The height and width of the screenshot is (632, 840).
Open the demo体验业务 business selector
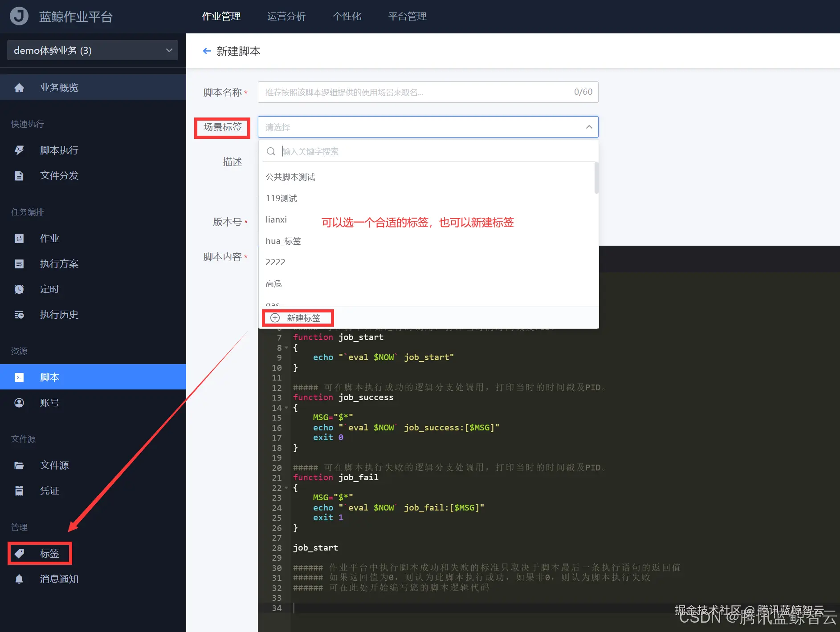click(x=93, y=50)
